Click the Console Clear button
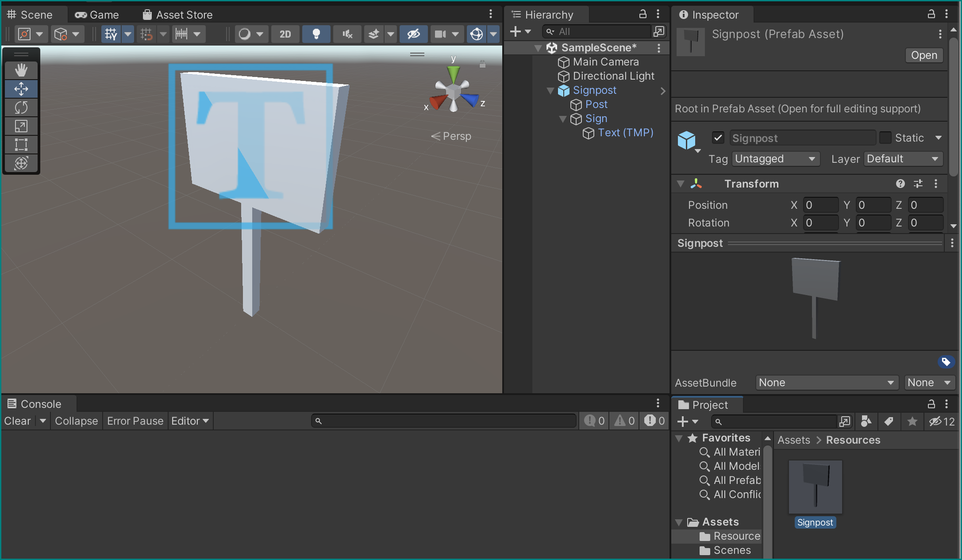The height and width of the screenshot is (560, 962). click(18, 421)
